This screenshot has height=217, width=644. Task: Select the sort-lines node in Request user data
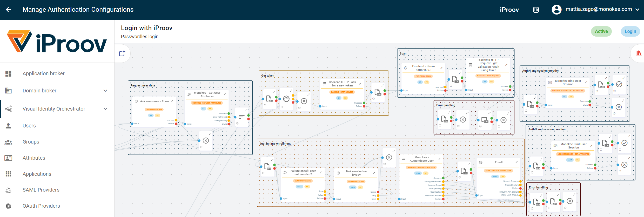click(x=242, y=117)
